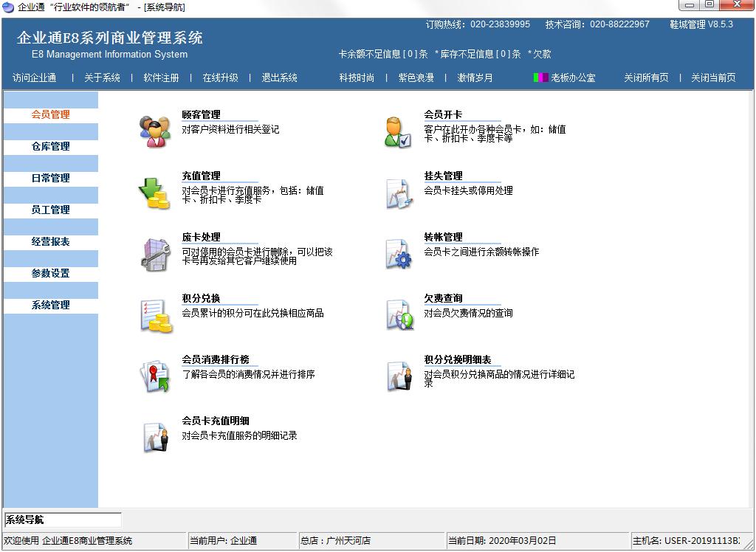Click the 欠费查询 heading link
The image size is (756, 552).
[x=443, y=298]
